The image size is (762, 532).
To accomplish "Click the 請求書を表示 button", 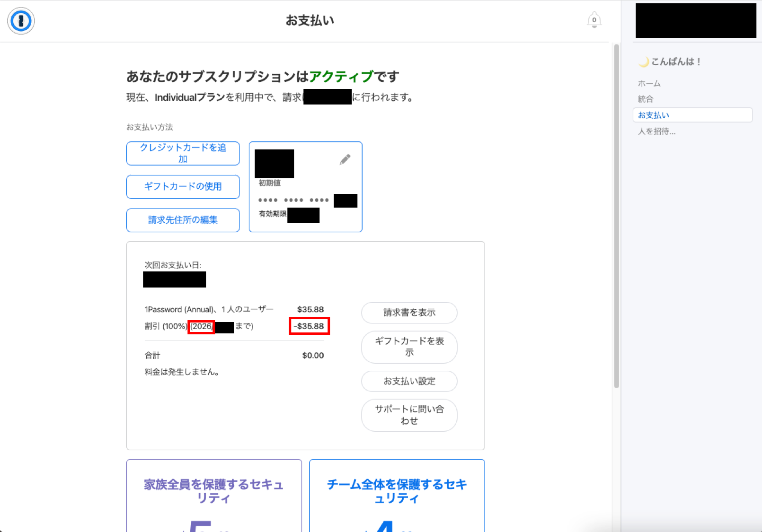I will point(409,313).
